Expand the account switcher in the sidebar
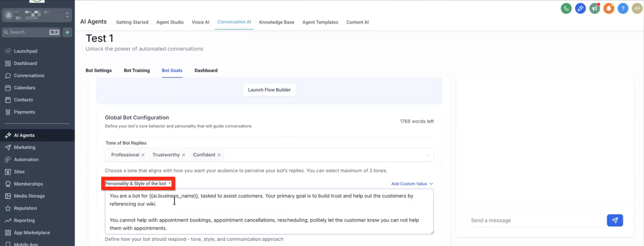The width and height of the screenshot is (644, 246). [67, 15]
